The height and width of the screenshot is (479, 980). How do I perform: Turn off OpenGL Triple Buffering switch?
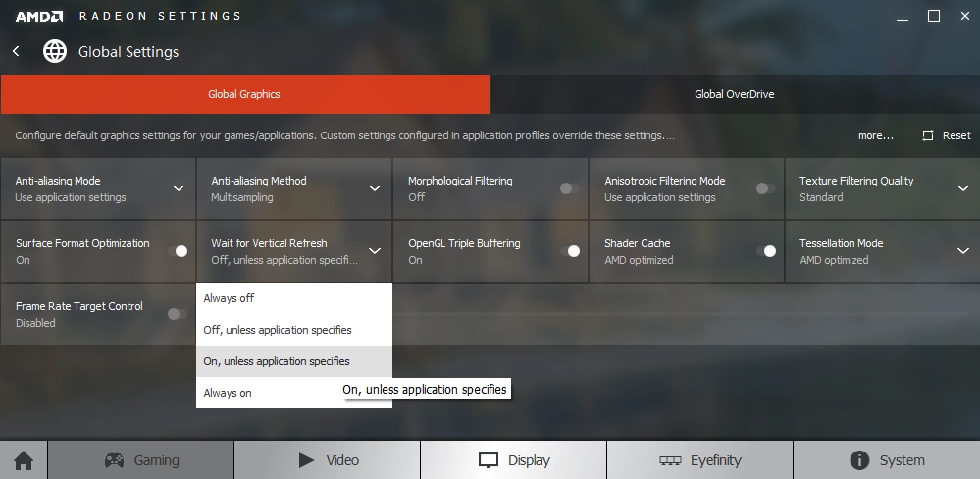[x=570, y=251]
